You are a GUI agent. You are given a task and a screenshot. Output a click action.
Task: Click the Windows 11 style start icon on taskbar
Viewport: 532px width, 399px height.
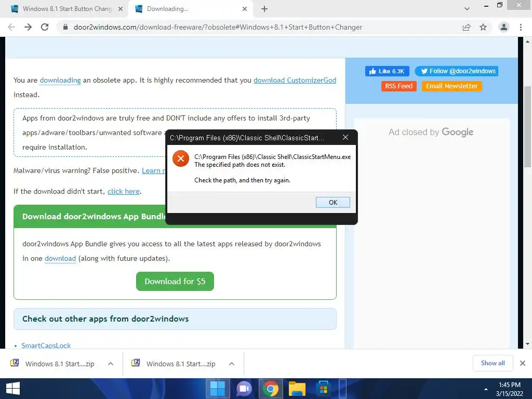coord(218,389)
